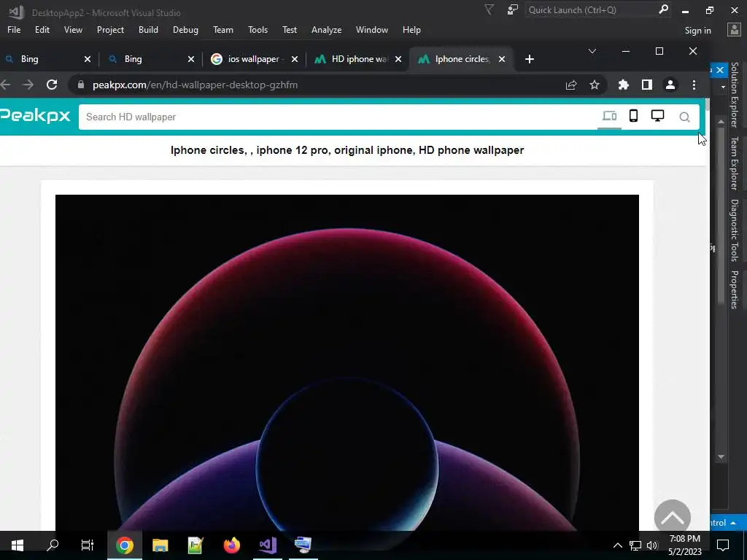Viewport: 747px width, 560px height.
Task: Open the Chrome three-dot menu
Action: point(694,85)
